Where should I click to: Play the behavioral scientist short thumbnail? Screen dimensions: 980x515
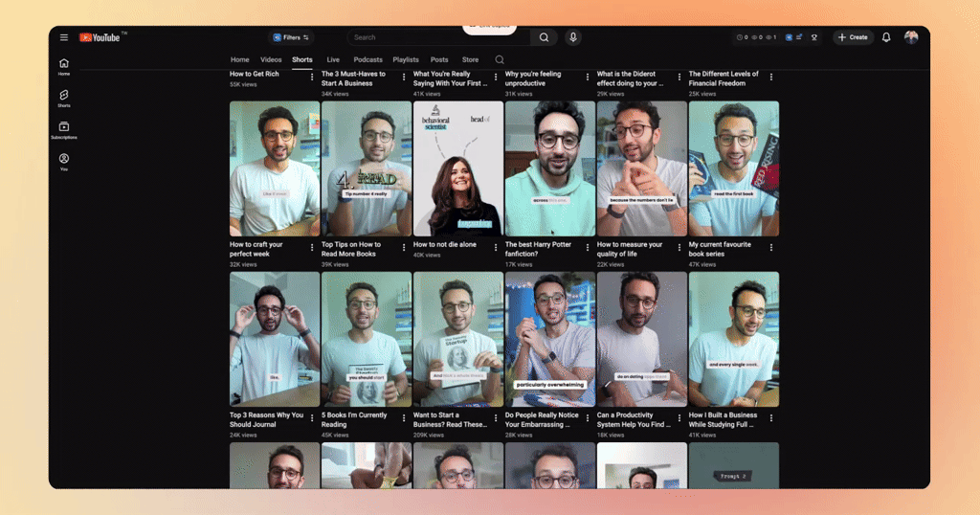[458, 168]
